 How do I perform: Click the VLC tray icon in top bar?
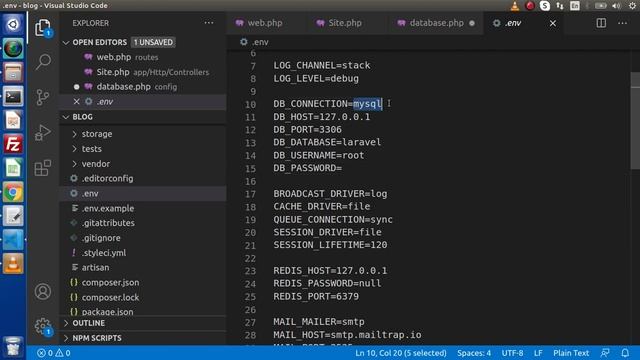[515, 6]
